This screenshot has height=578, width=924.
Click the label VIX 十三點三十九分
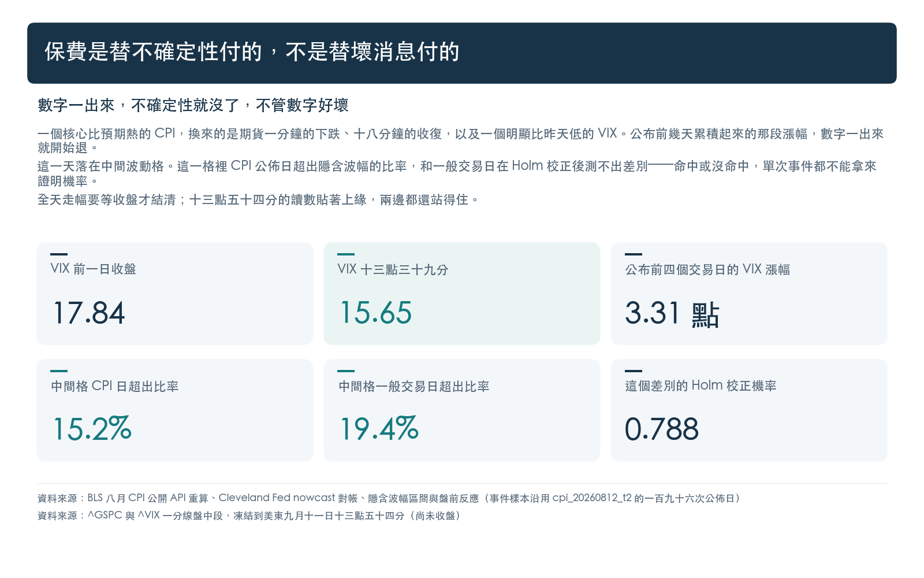tap(393, 269)
